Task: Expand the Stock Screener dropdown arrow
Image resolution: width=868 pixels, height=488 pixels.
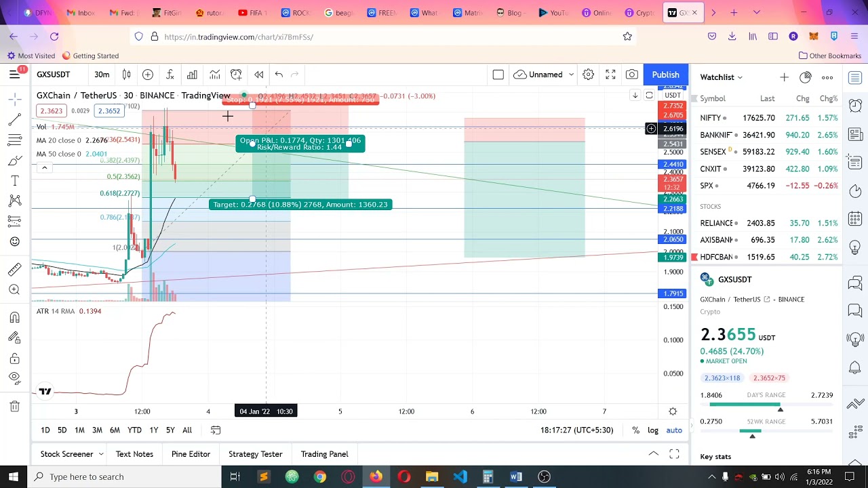Action: (x=101, y=454)
